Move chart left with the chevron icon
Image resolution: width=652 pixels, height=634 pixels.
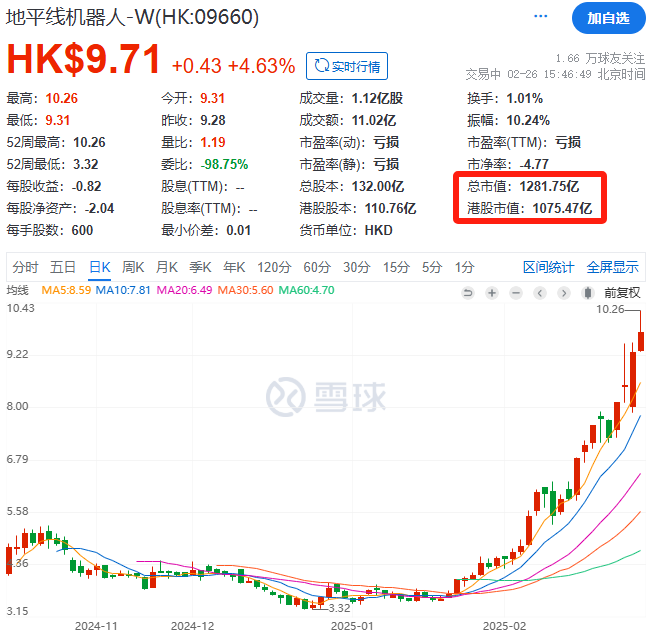tap(540, 293)
